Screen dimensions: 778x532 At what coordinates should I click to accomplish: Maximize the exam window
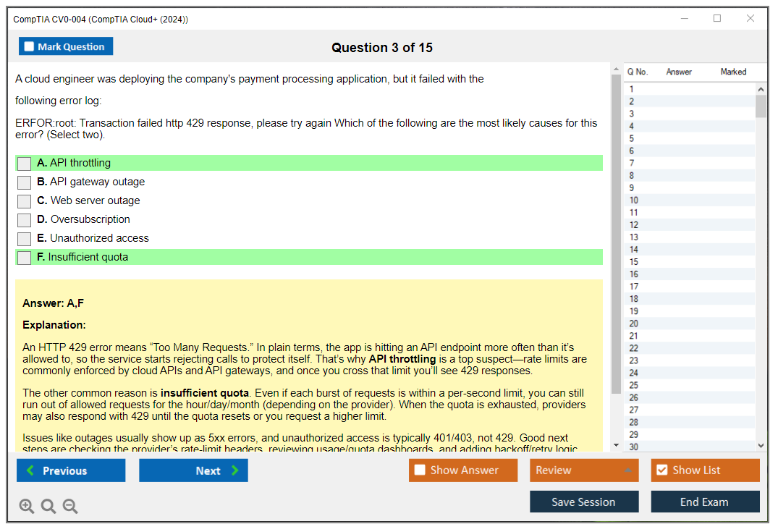click(x=717, y=19)
